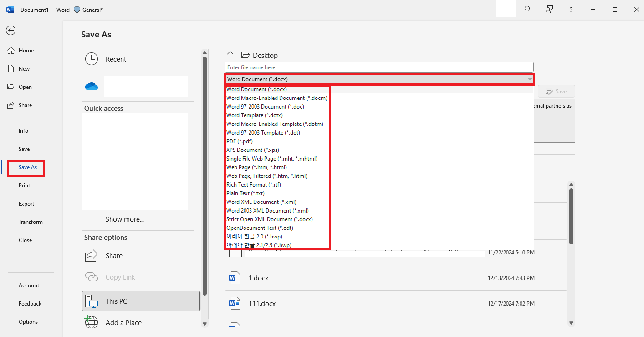Select Web Page (*.htm, *.html)
The image size is (644, 337).
pyautogui.click(x=256, y=167)
